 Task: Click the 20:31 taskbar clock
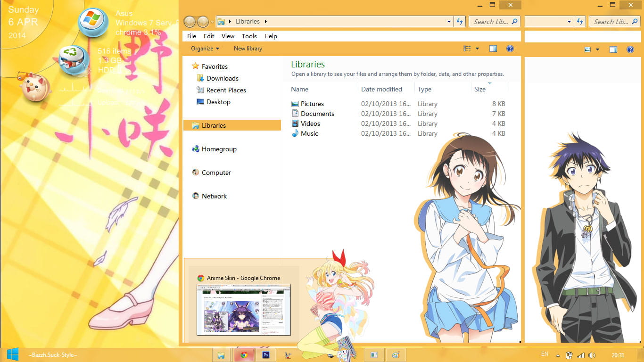[x=618, y=355]
